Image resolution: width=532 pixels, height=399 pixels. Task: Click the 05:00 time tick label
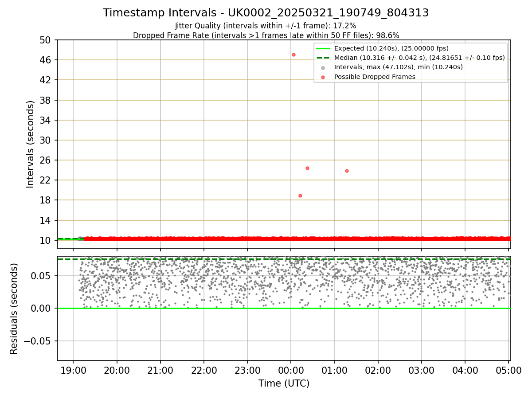pyautogui.click(x=509, y=371)
